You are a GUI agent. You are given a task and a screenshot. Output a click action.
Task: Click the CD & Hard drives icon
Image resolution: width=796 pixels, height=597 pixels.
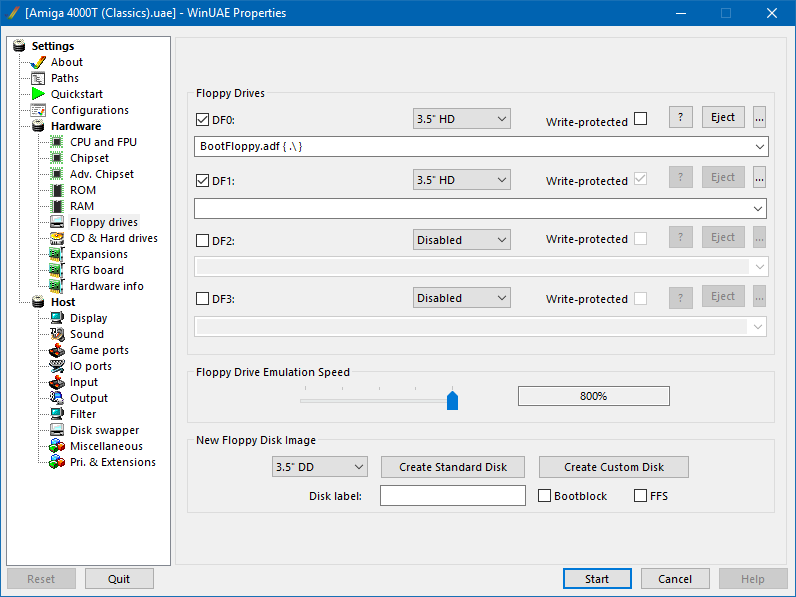pos(57,238)
